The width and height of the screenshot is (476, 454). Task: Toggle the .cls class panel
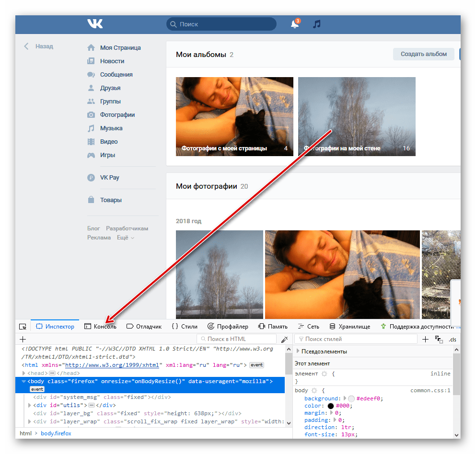[x=453, y=339]
